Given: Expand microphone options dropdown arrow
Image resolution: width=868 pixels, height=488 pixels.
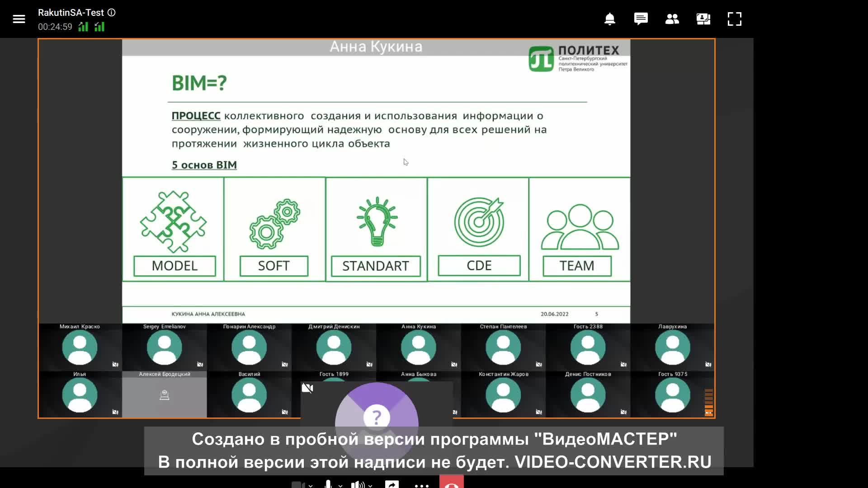Looking at the screenshot, I should click(x=340, y=486).
